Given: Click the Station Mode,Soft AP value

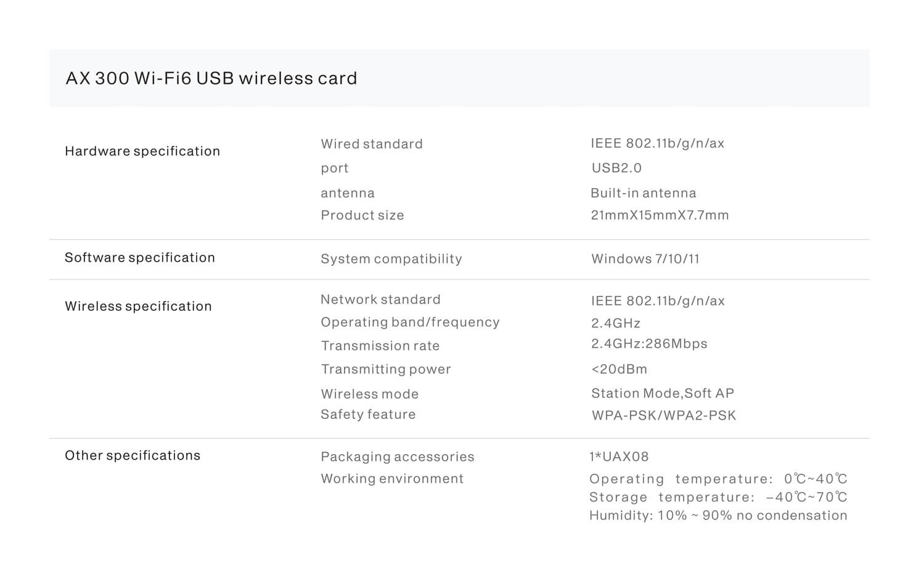Looking at the screenshot, I should (663, 394).
